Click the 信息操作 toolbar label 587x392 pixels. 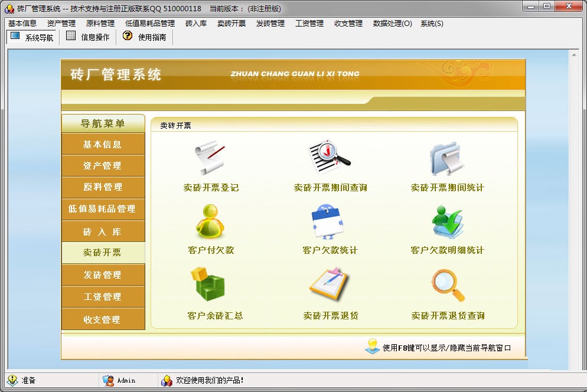[x=95, y=37]
